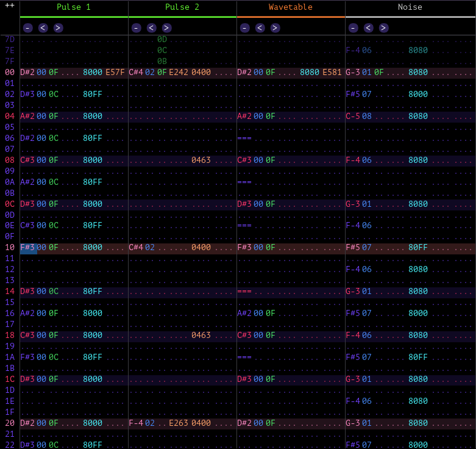The width and height of the screenshot is (476, 449).
Task: Click the right arrow under Pulse 1
Action: [x=58, y=27]
